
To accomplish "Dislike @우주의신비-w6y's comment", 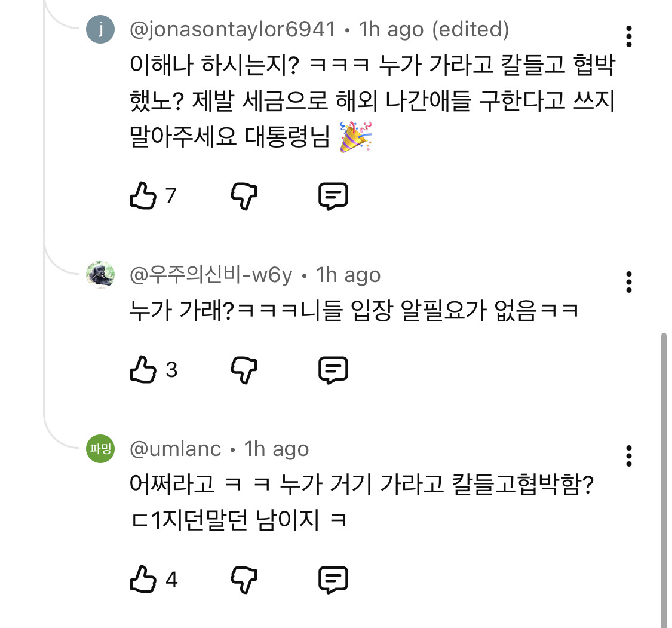I will (x=243, y=370).
